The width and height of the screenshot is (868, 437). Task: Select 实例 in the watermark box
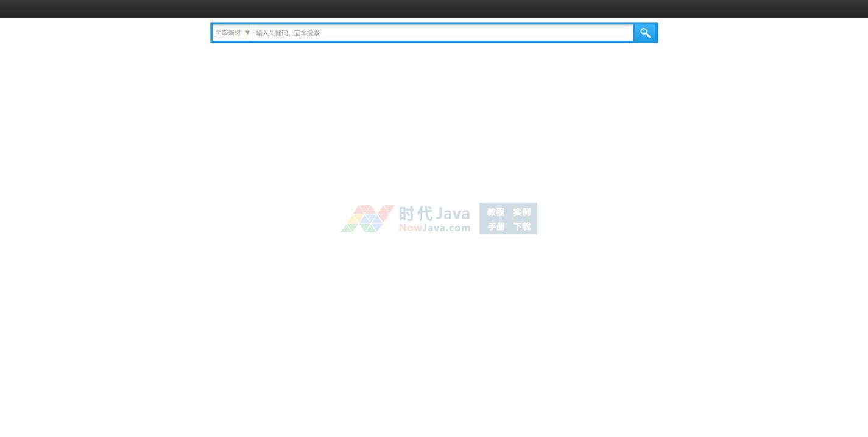pyautogui.click(x=521, y=212)
